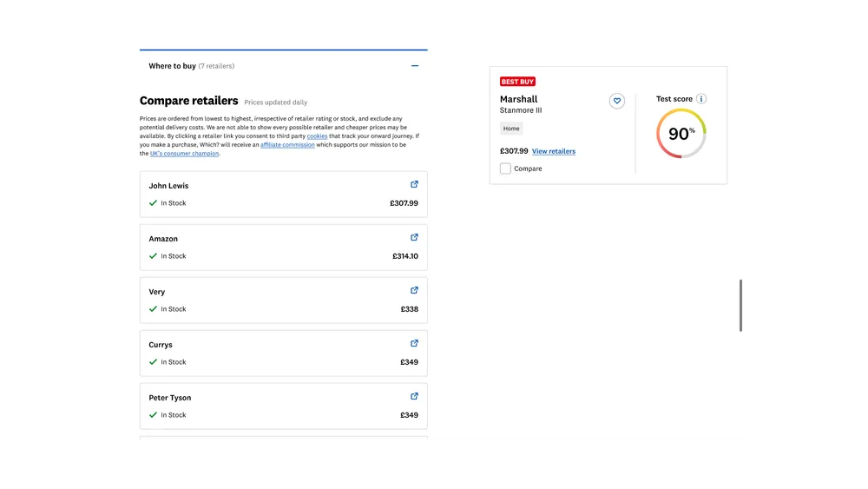This screenshot has width=868, height=489.
Task: Click the Where to buy heading
Action: point(172,66)
